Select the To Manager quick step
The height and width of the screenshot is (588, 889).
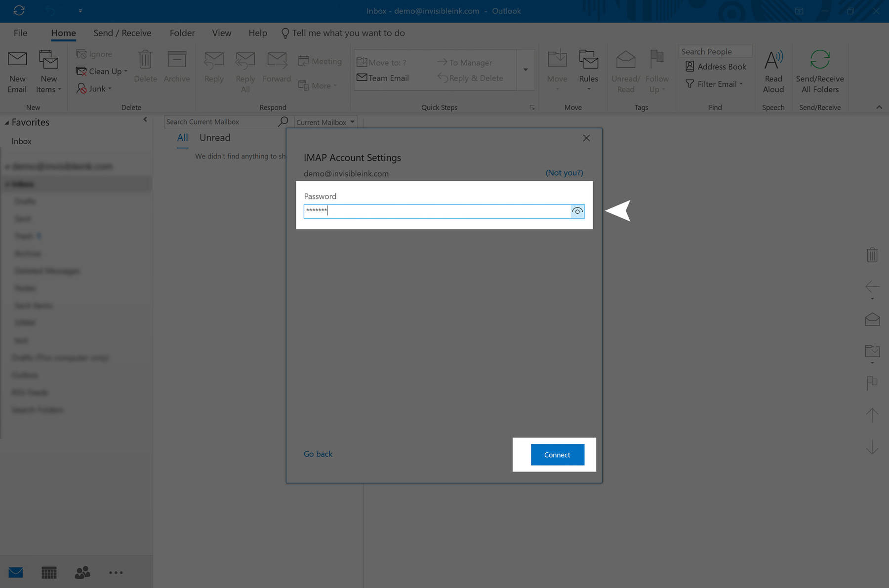tap(465, 62)
